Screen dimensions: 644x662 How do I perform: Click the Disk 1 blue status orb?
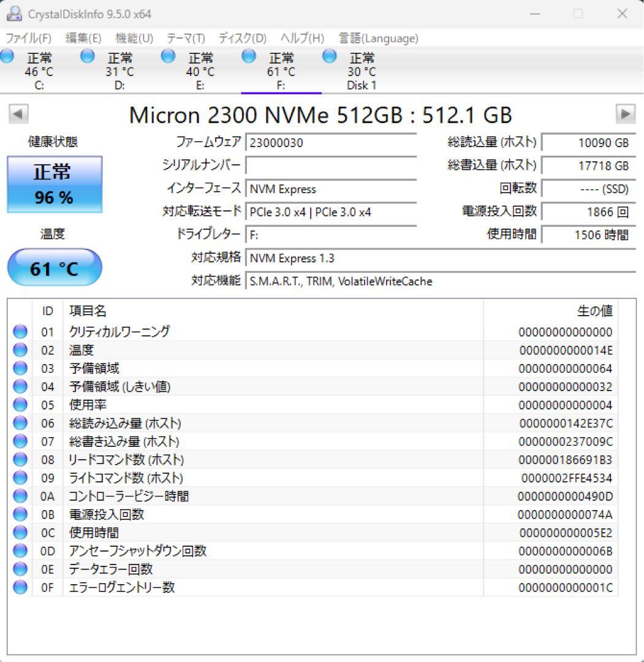(x=329, y=56)
